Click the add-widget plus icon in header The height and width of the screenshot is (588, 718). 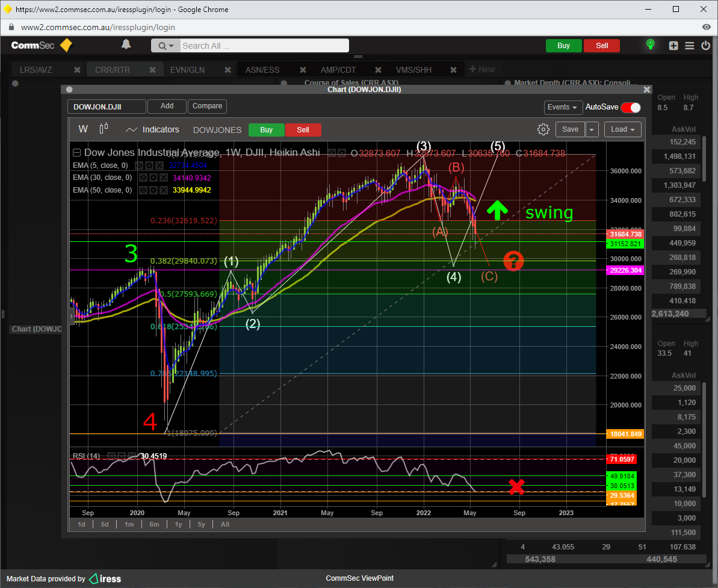coord(673,45)
